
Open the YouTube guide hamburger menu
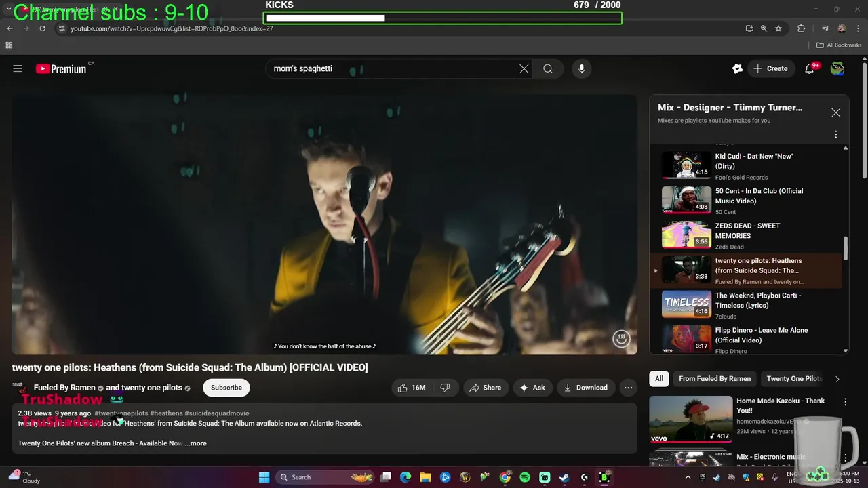(18, 68)
